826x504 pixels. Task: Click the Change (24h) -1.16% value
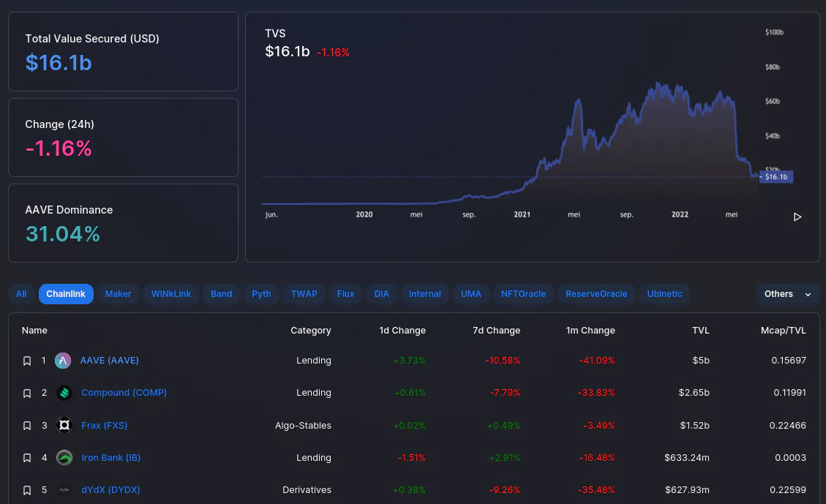59,148
